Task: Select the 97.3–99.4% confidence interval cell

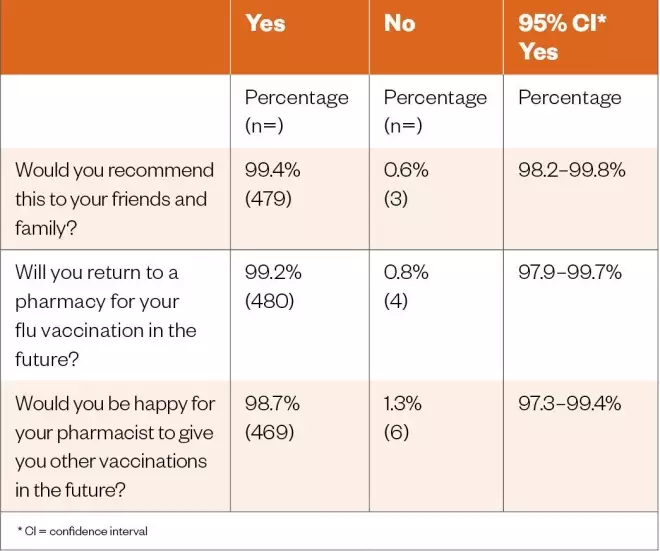Action: click(x=571, y=404)
